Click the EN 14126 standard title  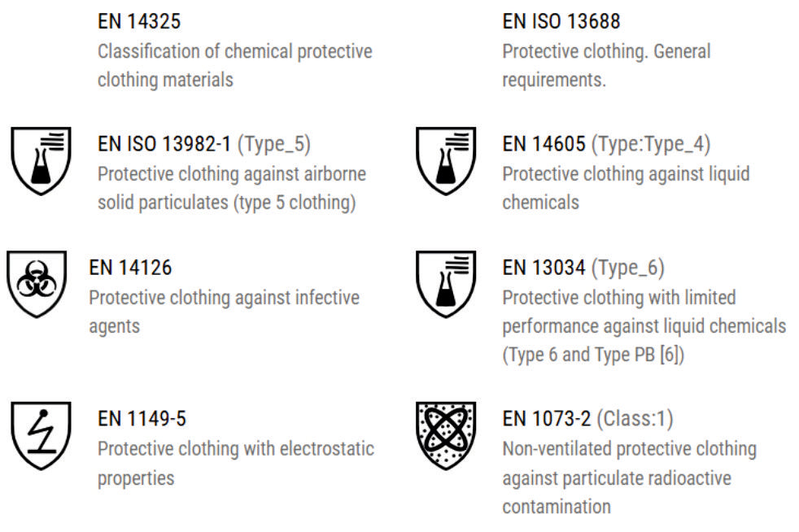point(130,268)
